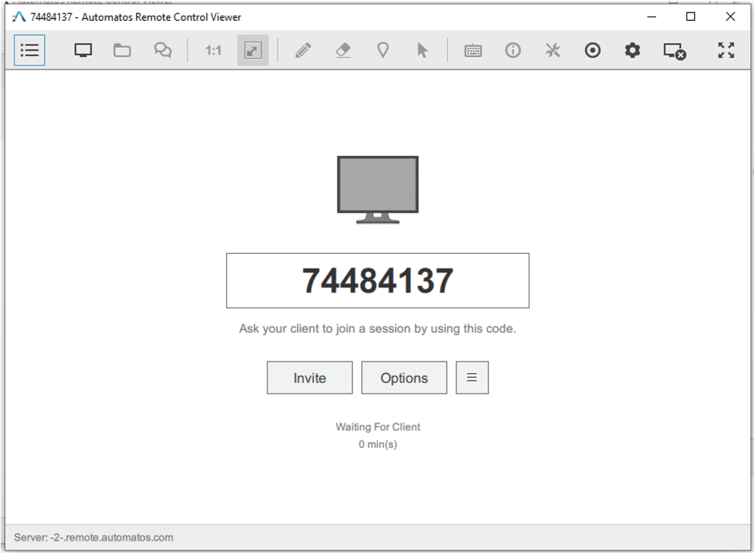Open the remote utilities tools
The width and height of the screenshot is (756, 554).
553,50
